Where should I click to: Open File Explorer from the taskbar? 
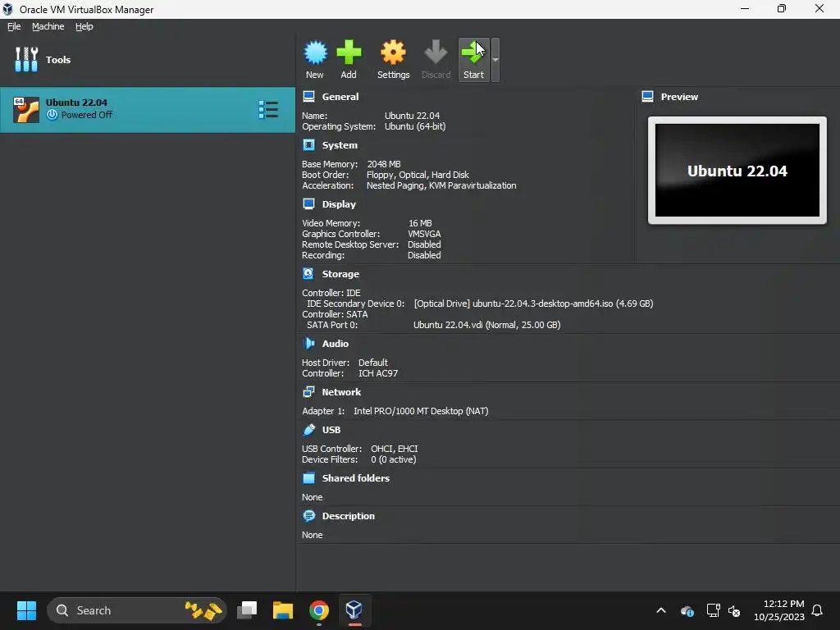283,610
